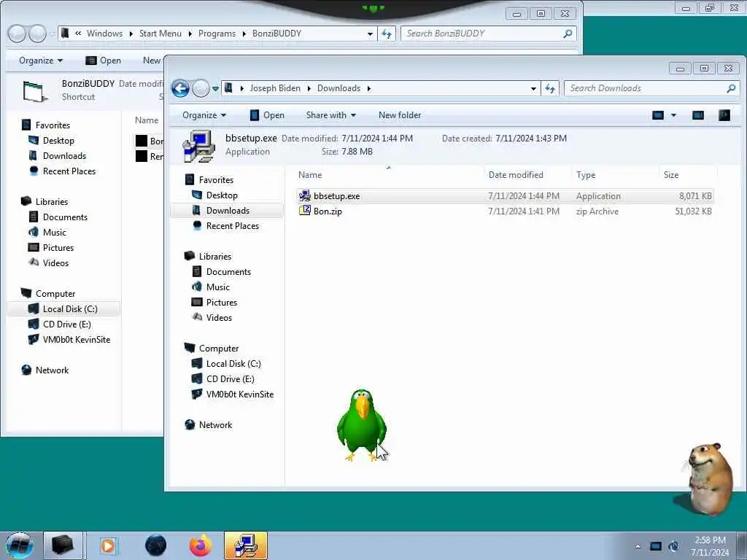Click Programs breadcrumb in BonziBUDDY window
This screenshot has width=747, height=560.
[x=217, y=34]
